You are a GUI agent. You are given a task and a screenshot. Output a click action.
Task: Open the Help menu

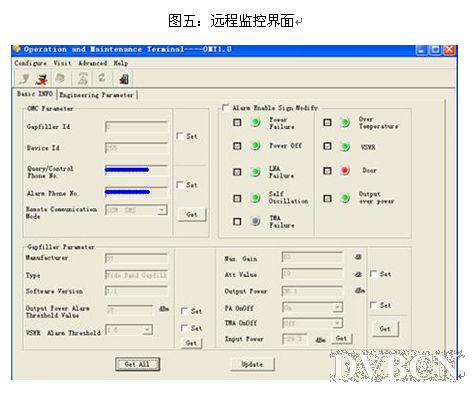120,63
